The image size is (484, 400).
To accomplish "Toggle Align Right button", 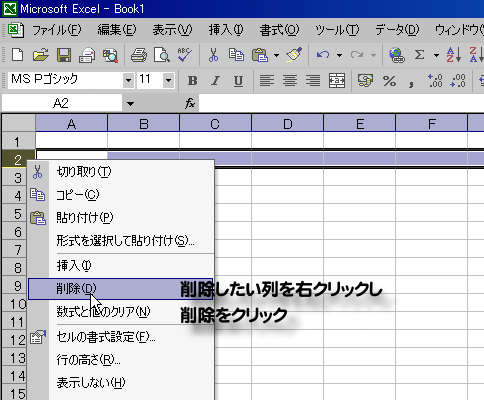I will [x=313, y=81].
